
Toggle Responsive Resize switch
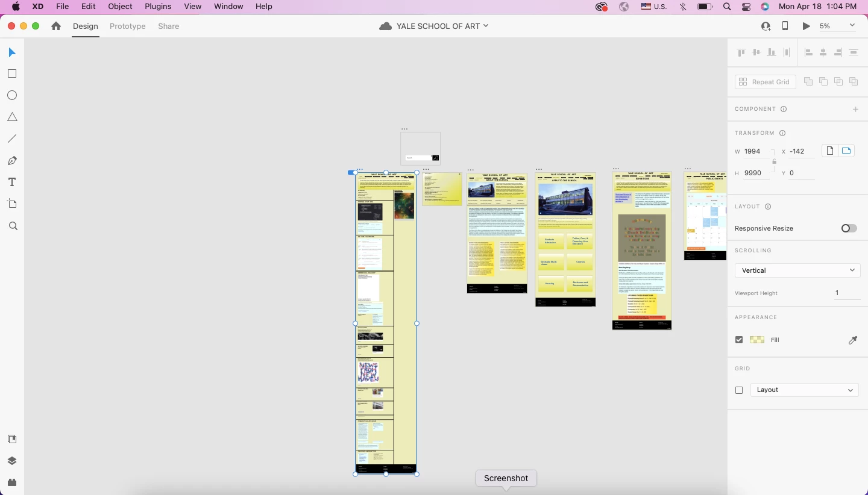tap(849, 228)
